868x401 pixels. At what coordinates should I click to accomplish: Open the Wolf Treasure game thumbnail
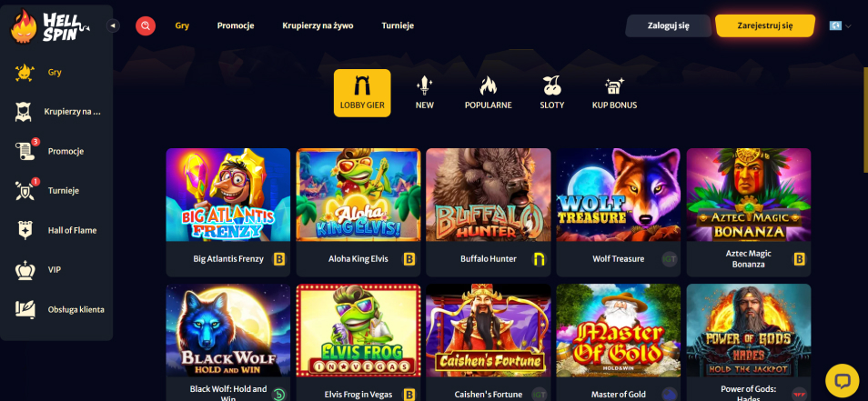pyautogui.click(x=619, y=195)
